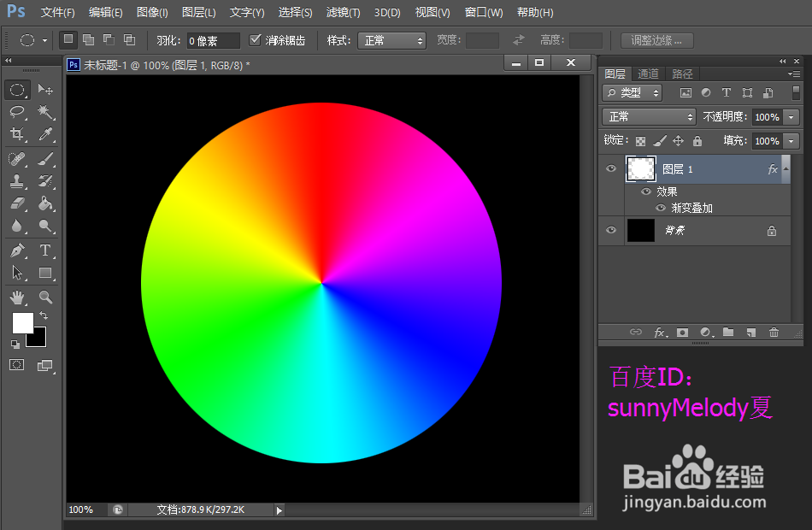
Task: Create new adjustment layer button
Action: (x=705, y=333)
